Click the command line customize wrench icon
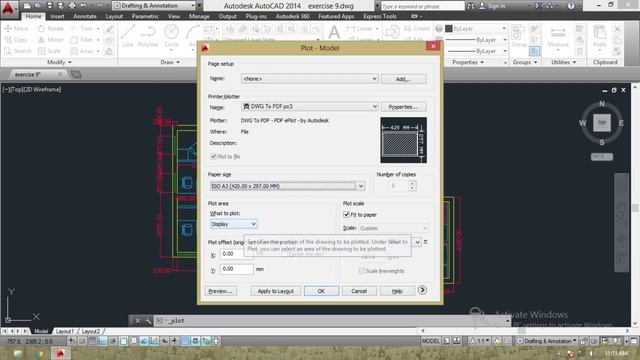This screenshot has height=360, width=640. (x=148, y=321)
